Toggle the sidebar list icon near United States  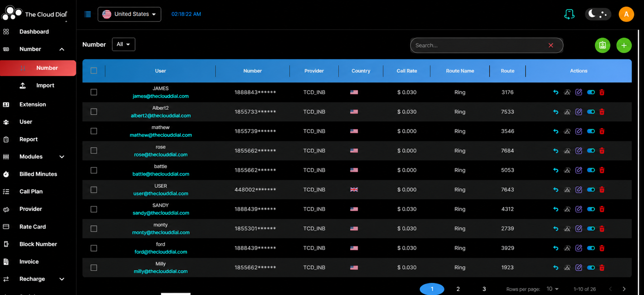pyautogui.click(x=88, y=14)
